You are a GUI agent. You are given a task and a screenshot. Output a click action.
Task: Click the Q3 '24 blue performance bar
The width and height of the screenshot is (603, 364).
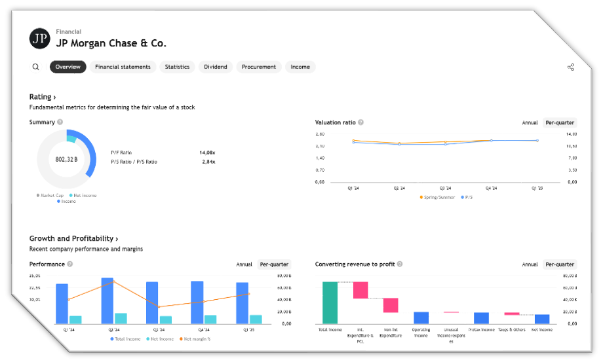tap(152, 303)
